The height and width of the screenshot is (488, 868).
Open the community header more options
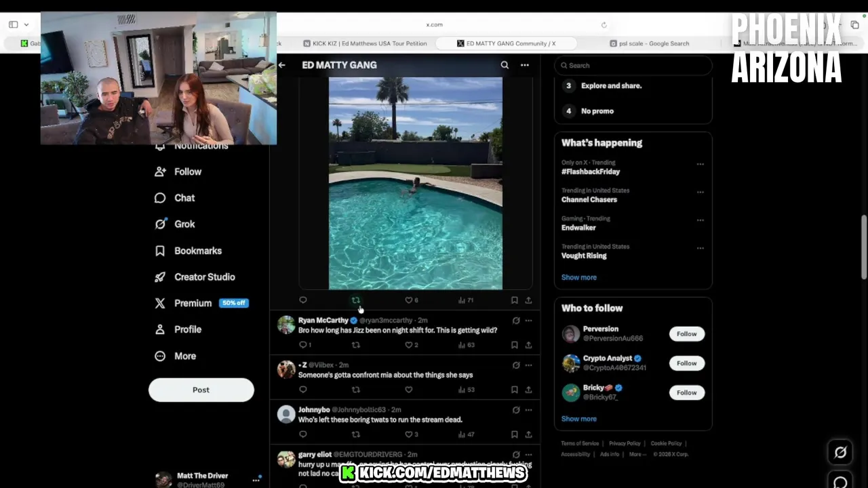[524, 65]
